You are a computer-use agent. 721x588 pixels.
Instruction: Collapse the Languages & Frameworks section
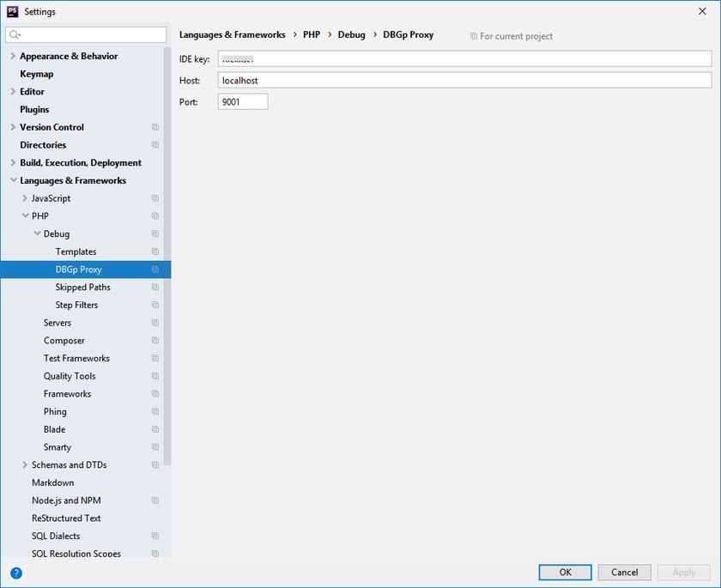coord(13,181)
